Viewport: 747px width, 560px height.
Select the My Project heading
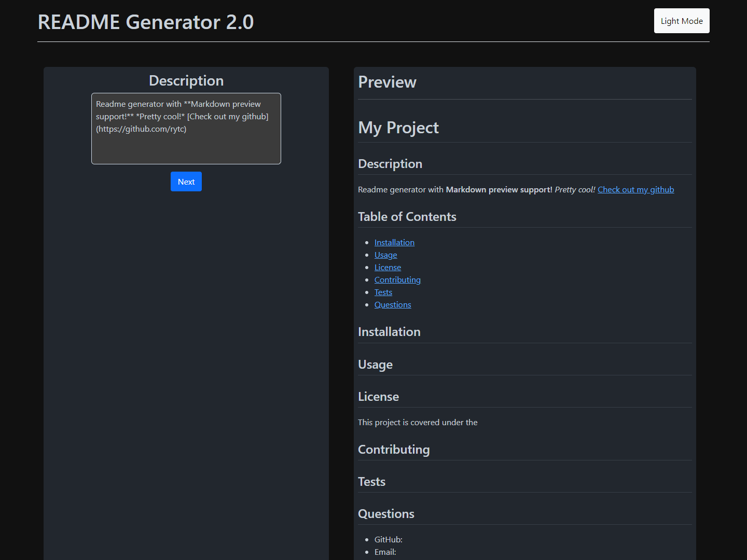pos(398,128)
